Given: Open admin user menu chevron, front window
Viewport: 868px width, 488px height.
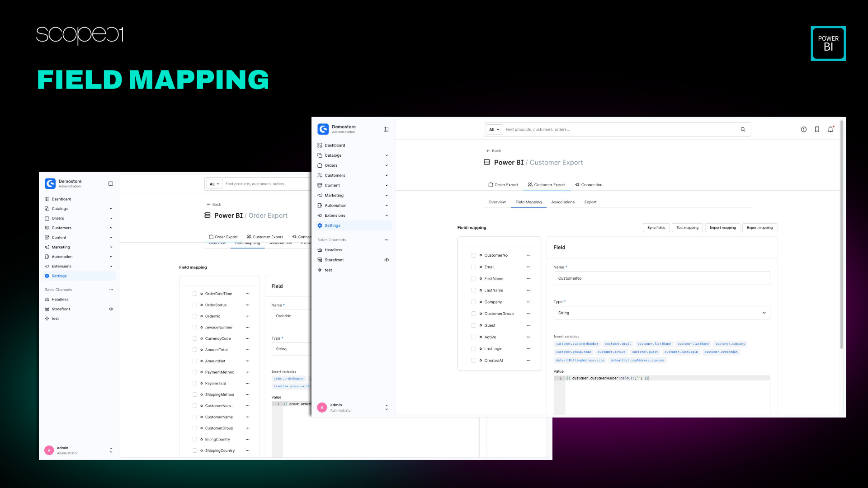Looking at the screenshot, I should (x=387, y=408).
